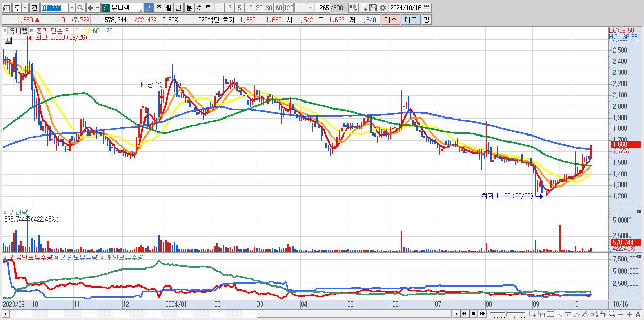The image size is (644, 320).
Task: Click the add comparison line icon
Action: 363,8
